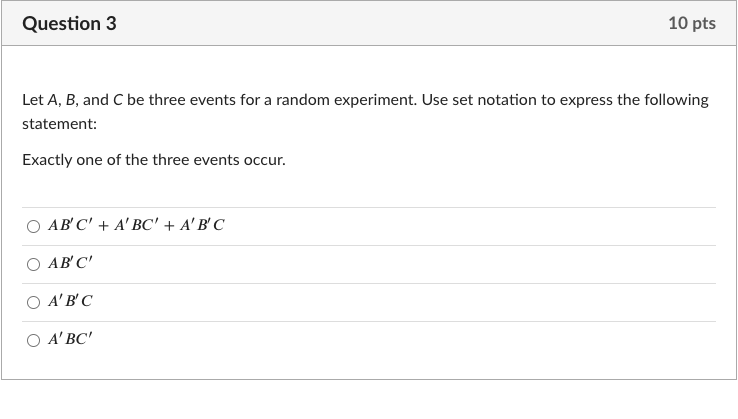Click first term AB'C' in the sum answer
Image resolution: width=738 pixels, height=419 pixels.
[x=70, y=225]
